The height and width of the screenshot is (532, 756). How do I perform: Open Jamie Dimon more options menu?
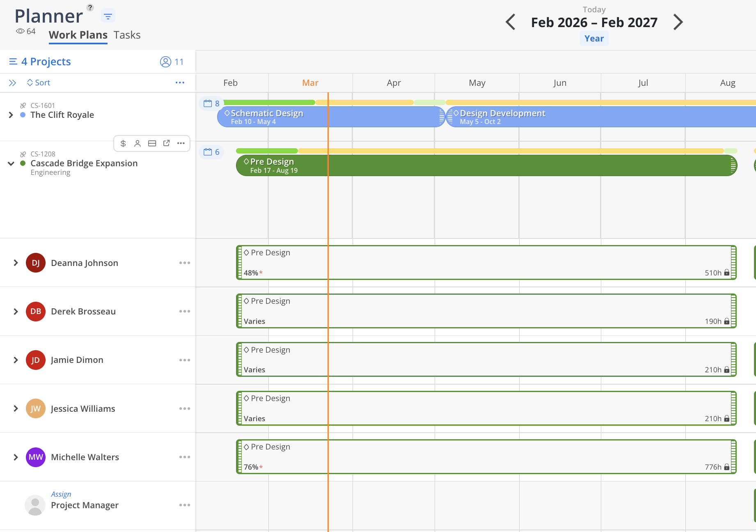tap(185, 360)
